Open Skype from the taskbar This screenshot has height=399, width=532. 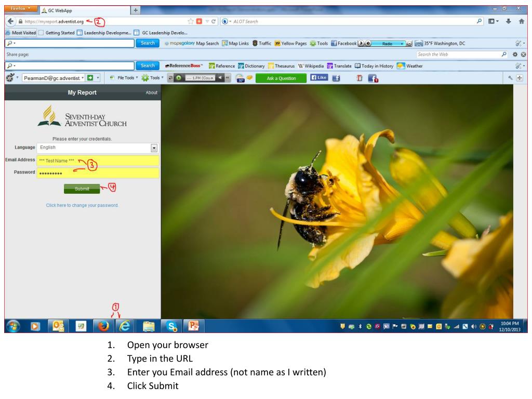point(171,326)
